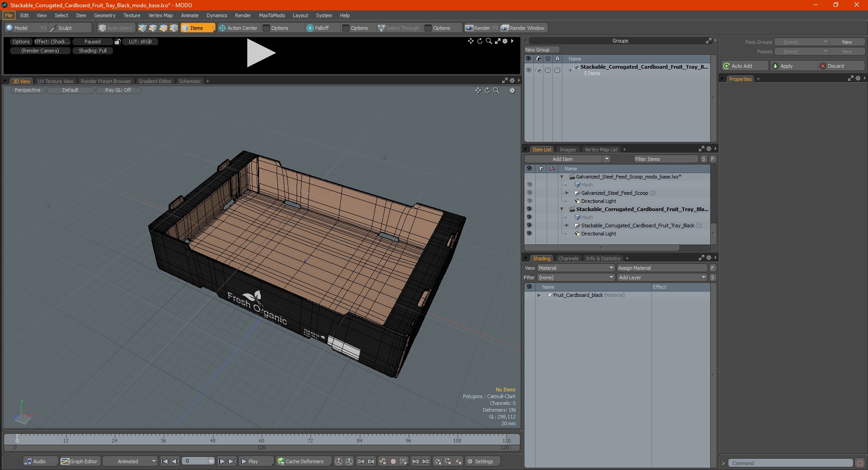Click the Cache Deformers button
This screenshot has width=868, height=470.
(301, 461)
